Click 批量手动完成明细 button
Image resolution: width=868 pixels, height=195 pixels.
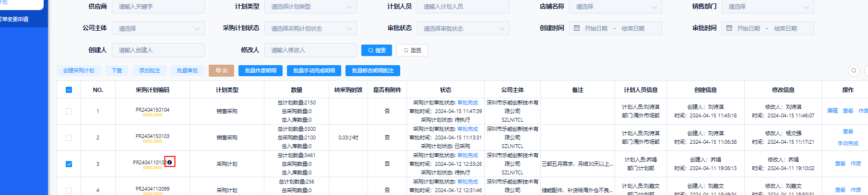(314, 71)
